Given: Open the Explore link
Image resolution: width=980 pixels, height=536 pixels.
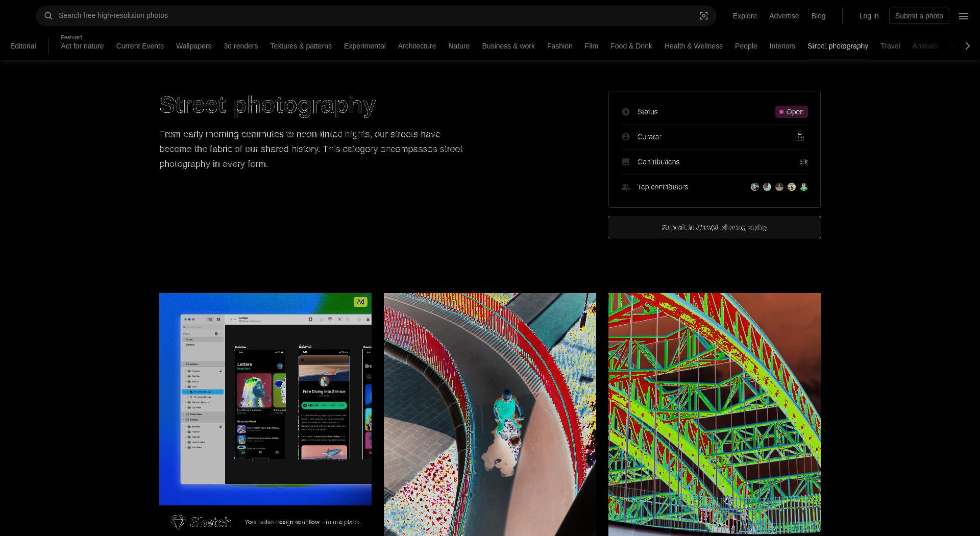Looking at the screenshot, I should pos(745,16).
